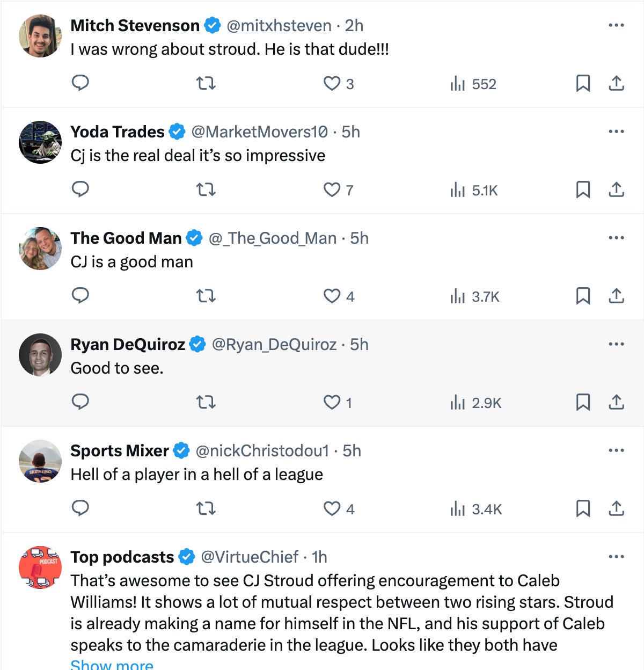Open Sports Mixer display name

tap(119, 450)
